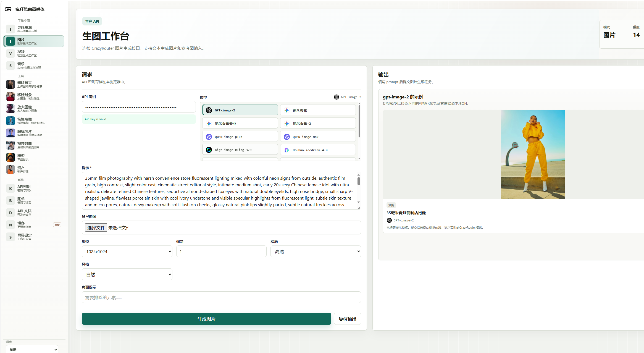Select the 纳米香蕉 model option
644x353 pixels.
pyautogui.click(x=318, y=110)
